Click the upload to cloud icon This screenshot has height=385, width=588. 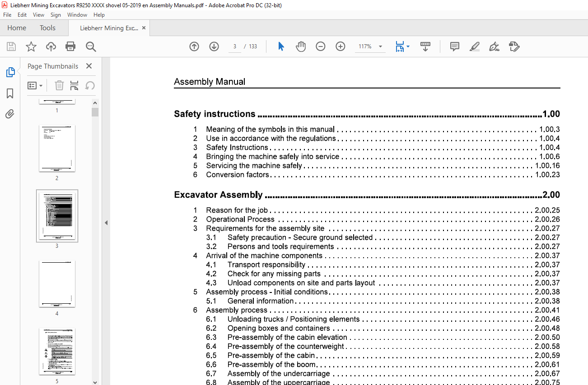point(51,46)
